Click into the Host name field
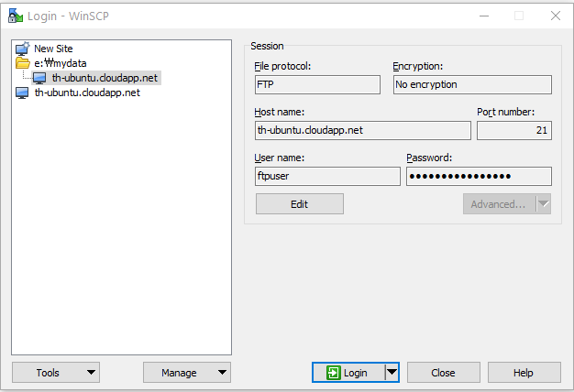Image resolution: width=574 pixels, height=392 pixels. tap(363, 131)
